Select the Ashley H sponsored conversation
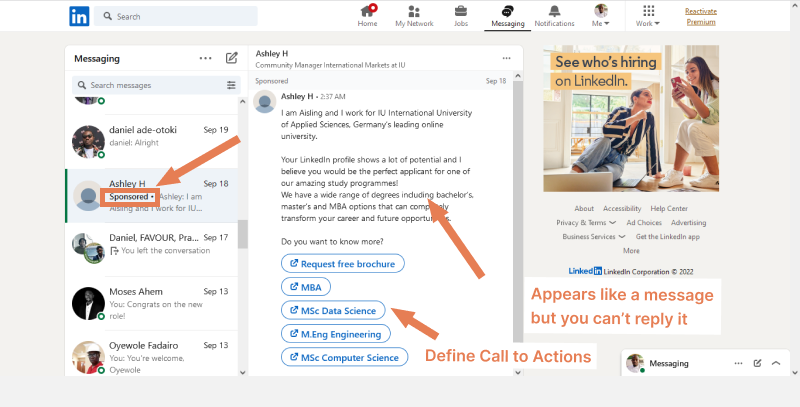The image size is (800, 407). pos(152,196)
